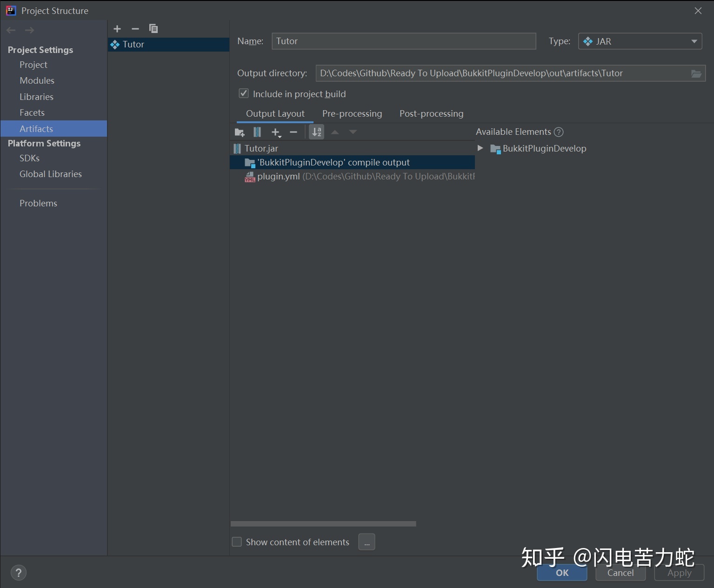Select 'BukkitPluginDevelop' compile output row
This screenshot has width=714, height=588.
pyautogui.click(x=352, y=163)
